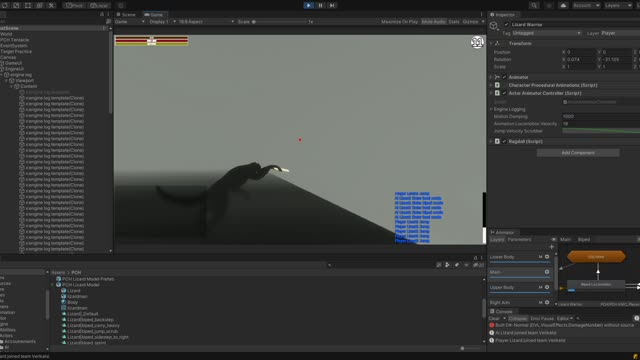640x360 pixels.
Task: Toggle the Animator component checkbox
Action: (x=504, y=77)
